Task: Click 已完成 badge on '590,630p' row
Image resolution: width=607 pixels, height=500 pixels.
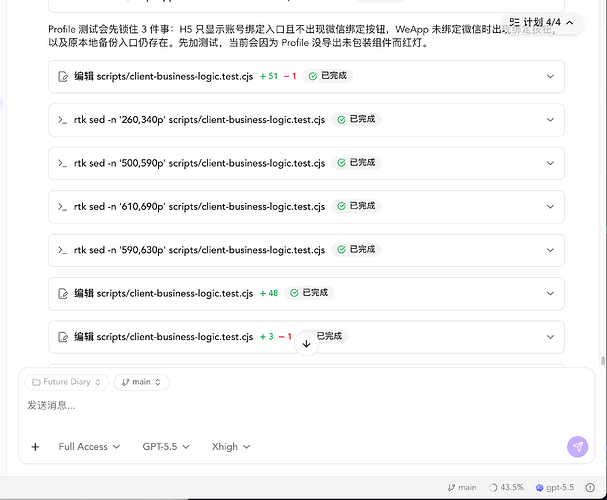Action: point(356,249)
